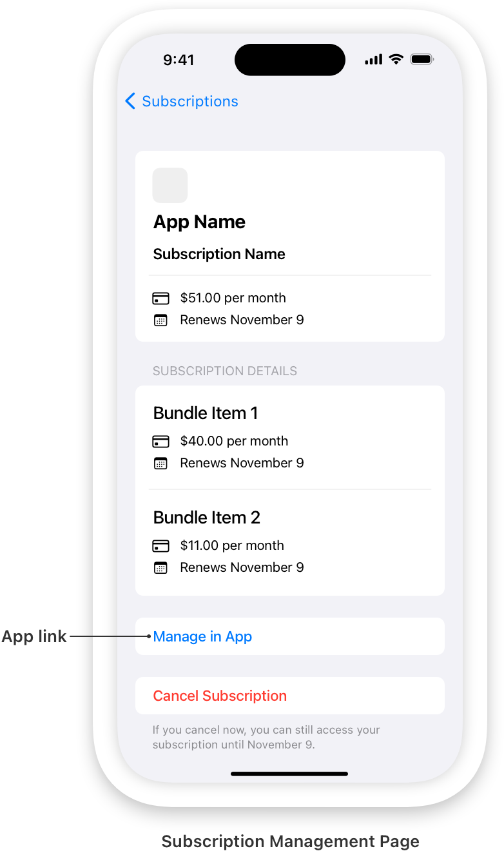
Task: Tap the back chevron before Subscriptions
Action: (129, 101)
